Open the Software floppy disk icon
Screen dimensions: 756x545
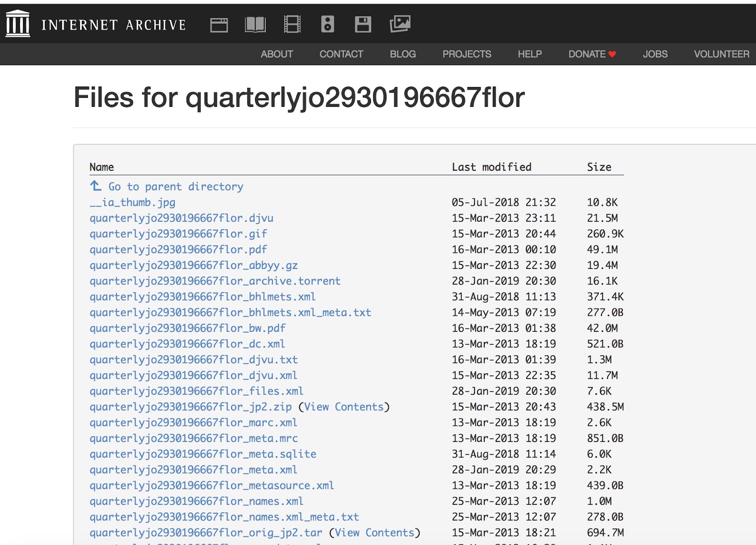coord(363,24)
